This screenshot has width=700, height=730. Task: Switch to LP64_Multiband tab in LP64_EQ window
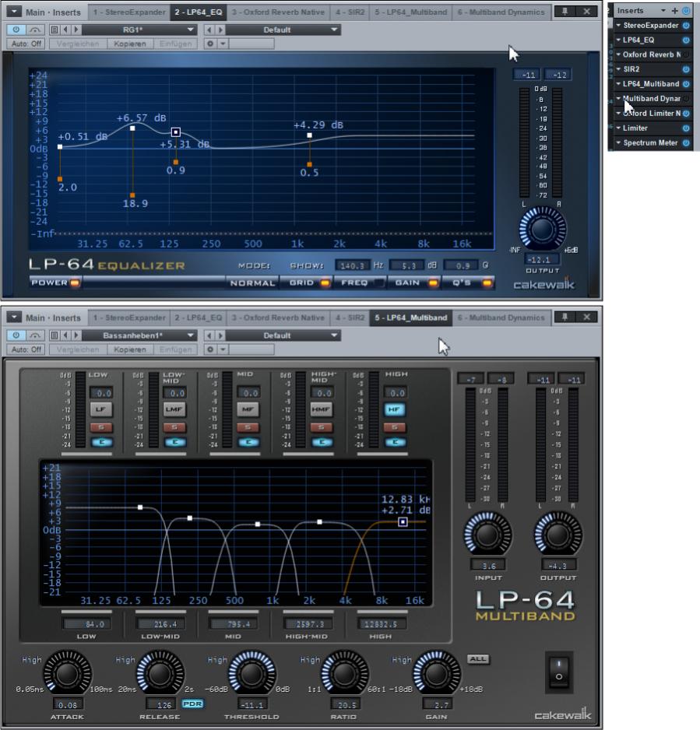[x=411, y=12]
